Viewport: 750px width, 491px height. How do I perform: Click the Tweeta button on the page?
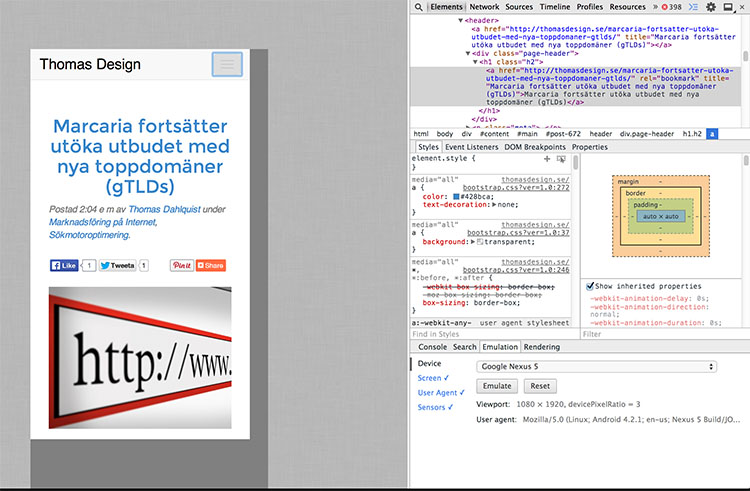coord(118,265)
